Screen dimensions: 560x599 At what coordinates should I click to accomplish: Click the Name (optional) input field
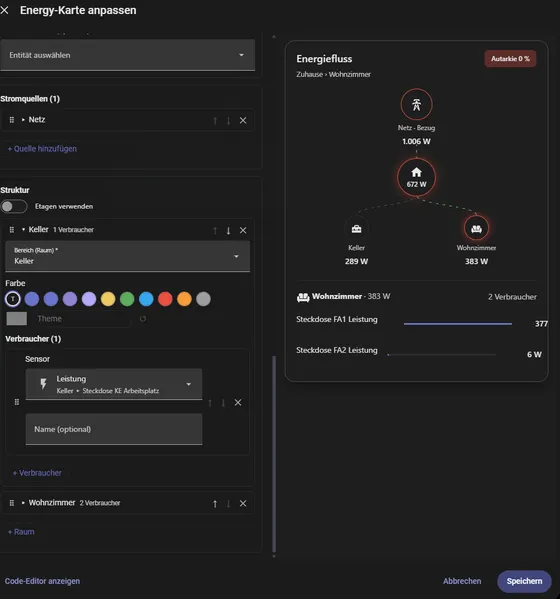click(114, 429)
